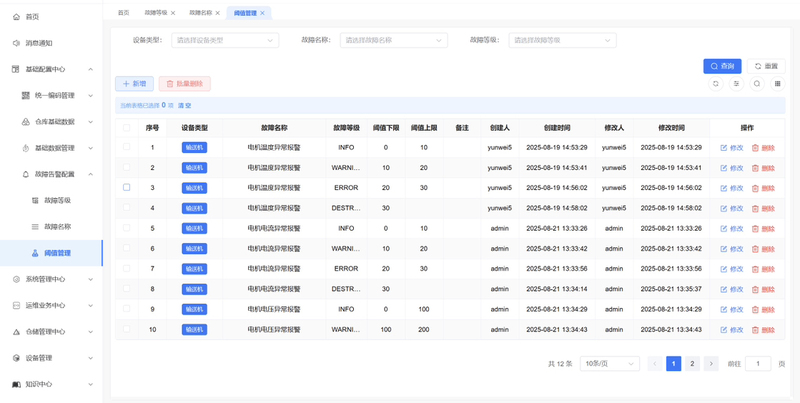
Task: Click the table refresh round icon
Action: click(x=716, y=84)
